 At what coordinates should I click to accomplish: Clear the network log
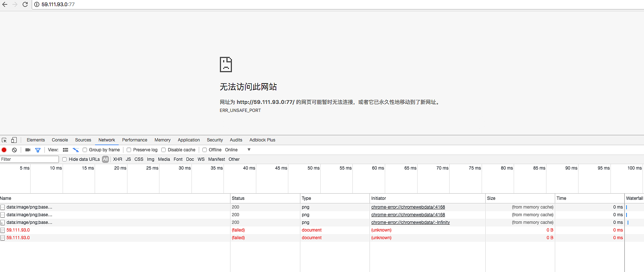coord(14,150)
